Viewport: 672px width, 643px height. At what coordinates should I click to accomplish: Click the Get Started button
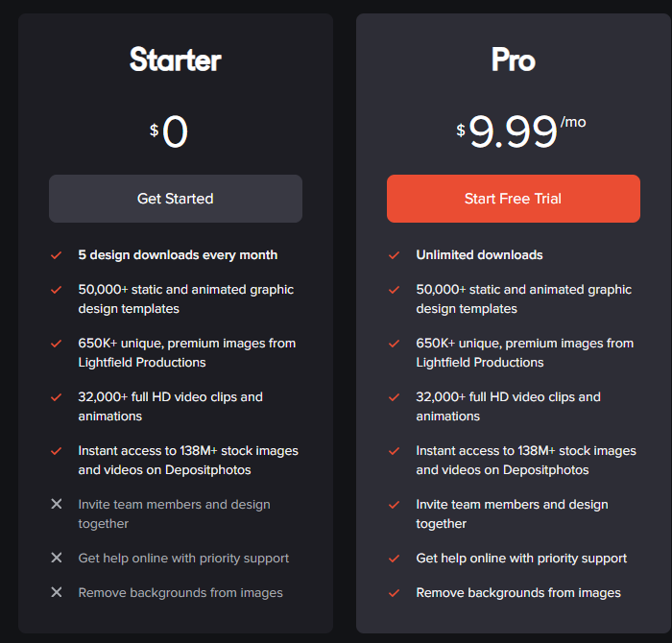(176, 199)
